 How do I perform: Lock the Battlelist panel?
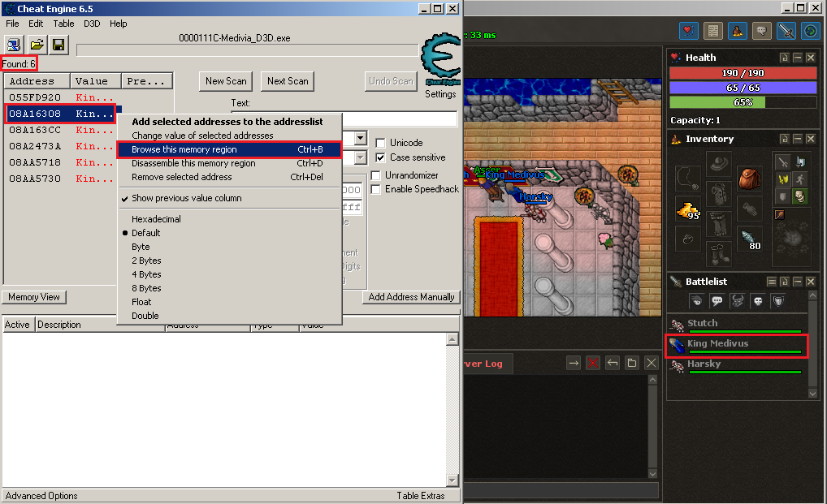(784, 282)
